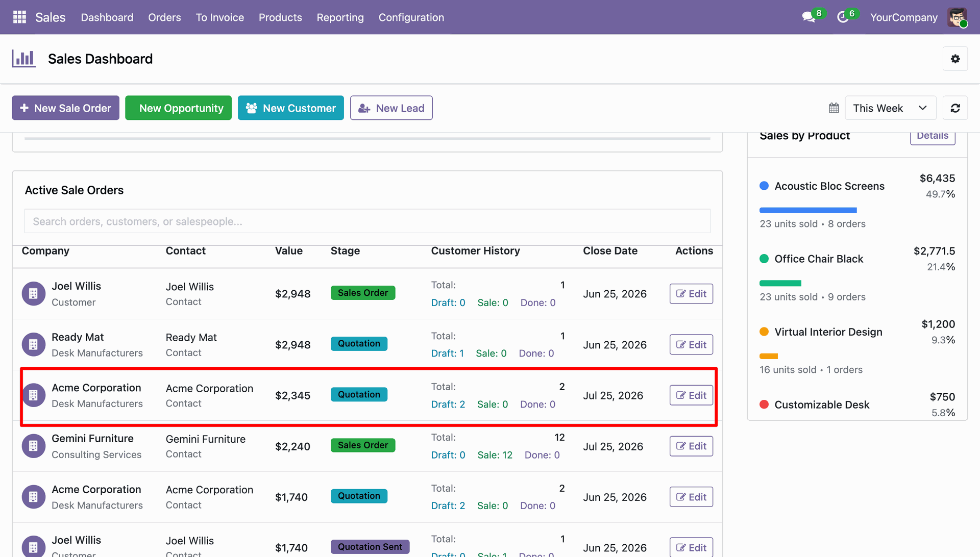Click the orange dot beside Virtual Interior Design
The image size is (980, 557).
point(764,332)
